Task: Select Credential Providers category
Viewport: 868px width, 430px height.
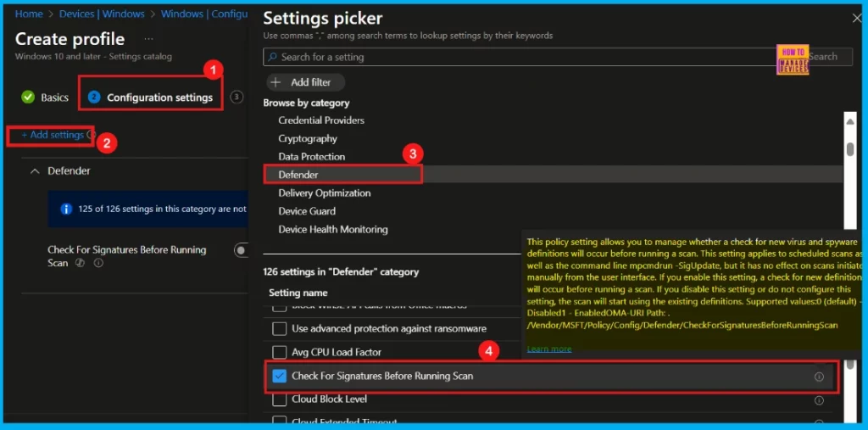Action: click(321, 120)
